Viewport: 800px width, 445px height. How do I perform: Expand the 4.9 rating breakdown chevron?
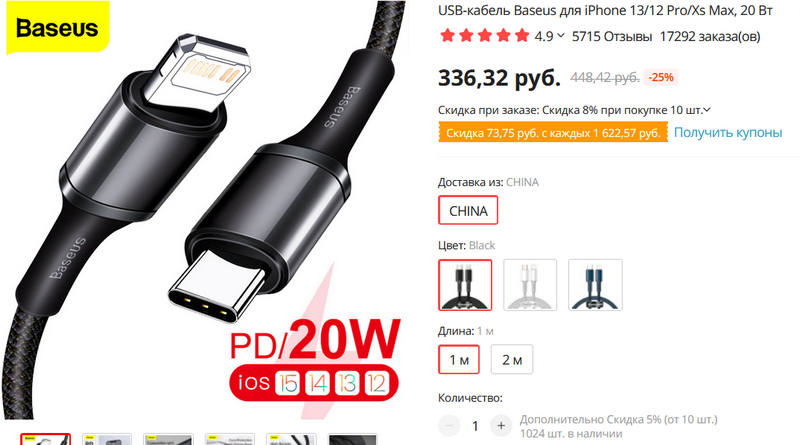[x=561, y=36]
